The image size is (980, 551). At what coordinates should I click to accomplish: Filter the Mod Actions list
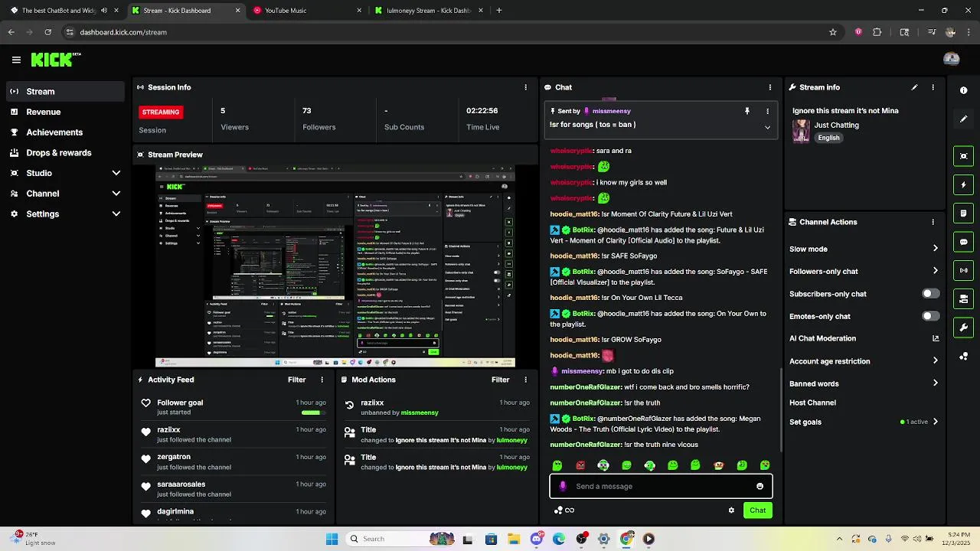click(x=500, y=380)
